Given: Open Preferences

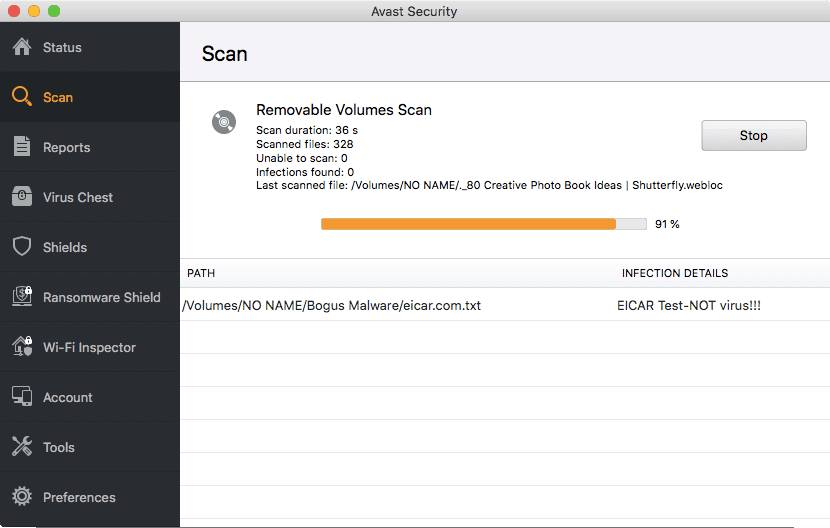Looking at the screenshot, I should click(90, 497).
